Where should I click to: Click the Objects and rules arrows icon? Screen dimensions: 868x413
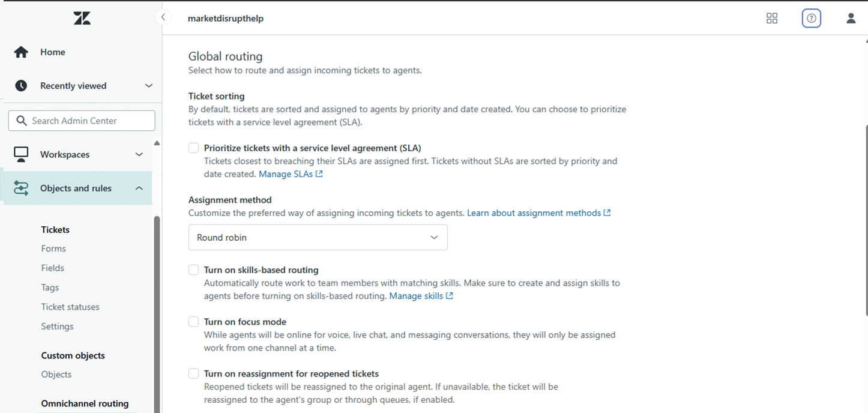point(21,188)
